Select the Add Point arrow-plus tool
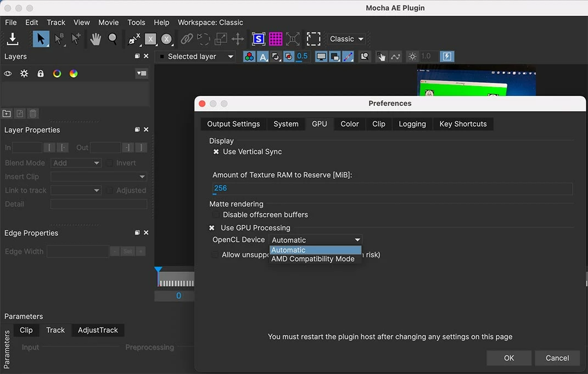Screen dimensions: 588x374 coord(76,38)
